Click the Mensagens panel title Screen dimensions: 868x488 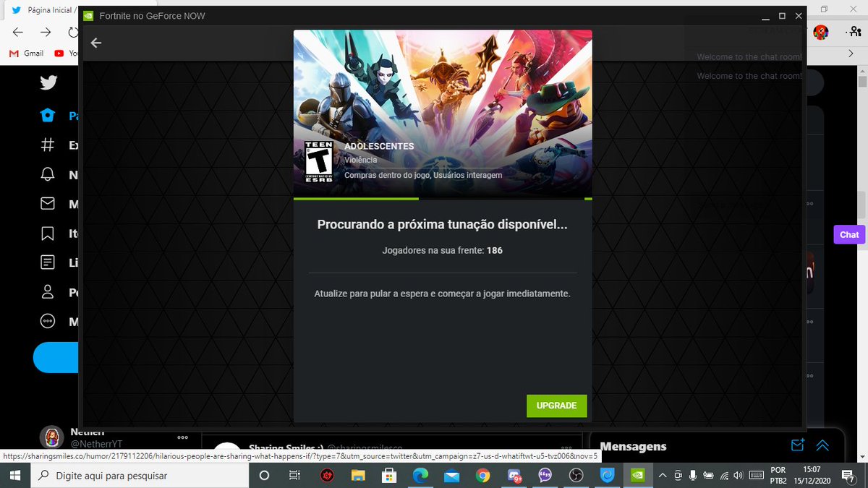click(x=634, y=447)
